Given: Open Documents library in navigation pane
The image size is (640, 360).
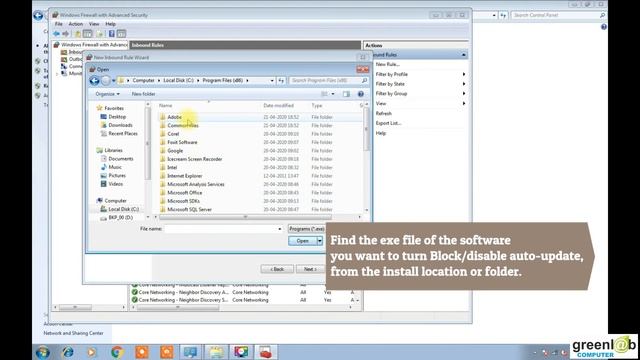Looking at the screenshot, I should pos(120,159).
